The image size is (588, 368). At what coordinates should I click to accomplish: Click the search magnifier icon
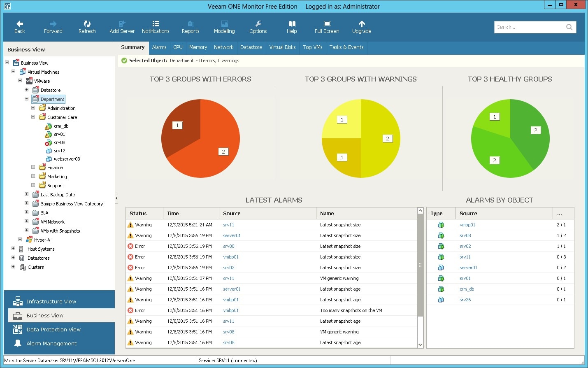point(569,27)
